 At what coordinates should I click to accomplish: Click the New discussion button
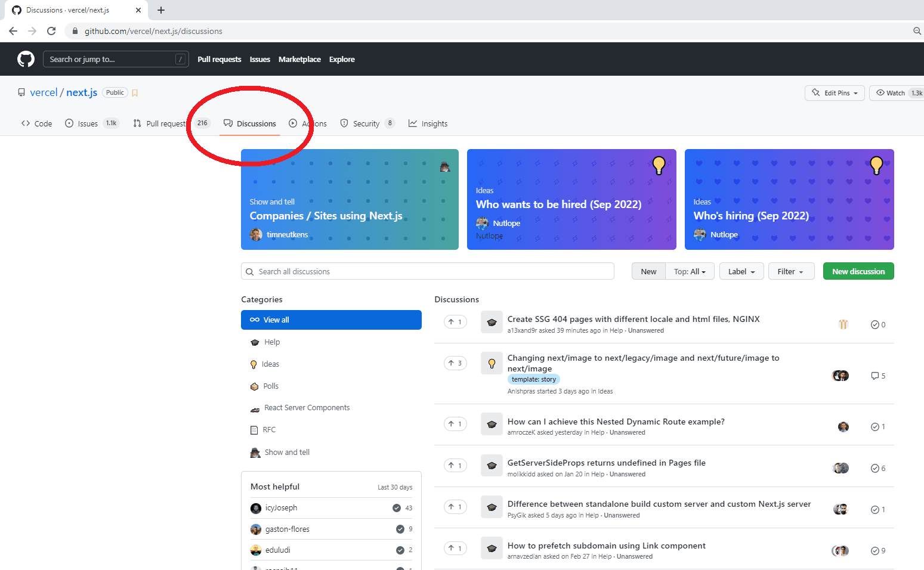click(858, 271)
